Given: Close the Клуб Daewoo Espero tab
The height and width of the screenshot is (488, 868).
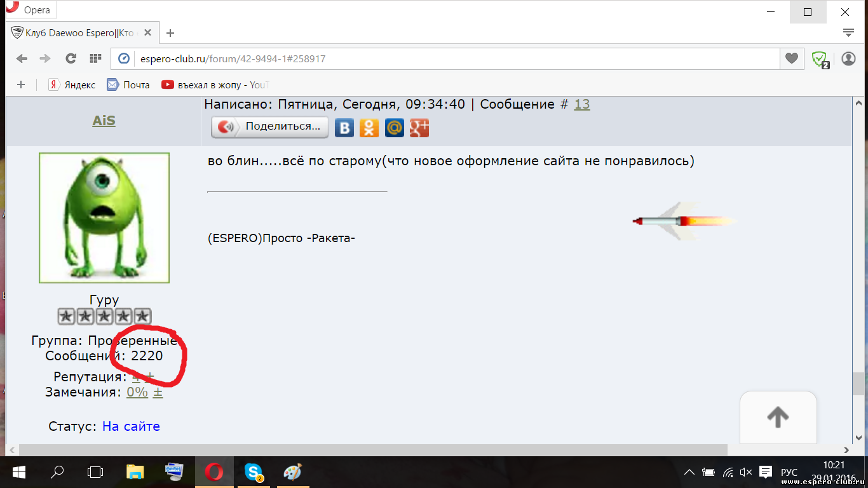Looking at the screenshot, I should pos(147,33).
